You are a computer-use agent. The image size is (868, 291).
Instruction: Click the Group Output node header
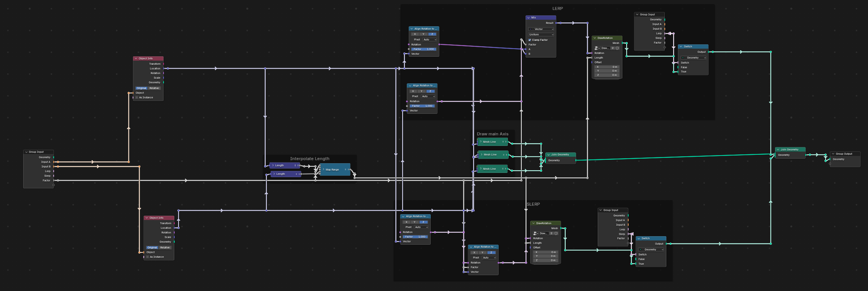pos(845,154)
